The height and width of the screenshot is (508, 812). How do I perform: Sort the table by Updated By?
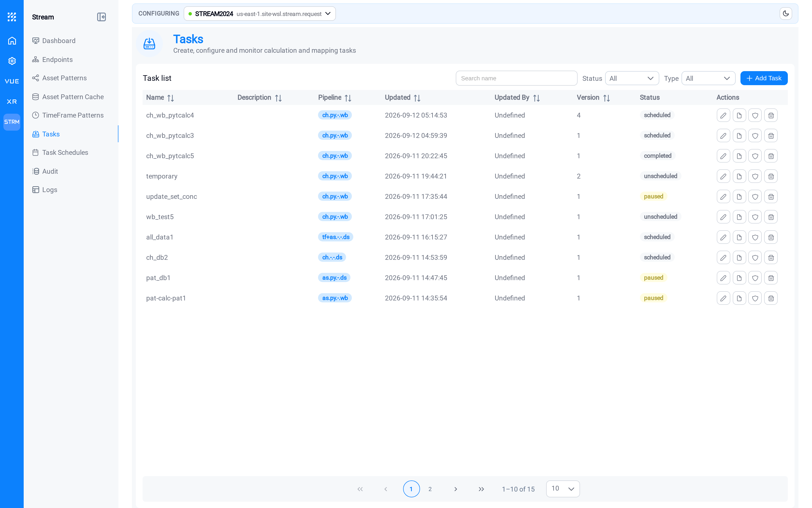[x=536, y=98]
